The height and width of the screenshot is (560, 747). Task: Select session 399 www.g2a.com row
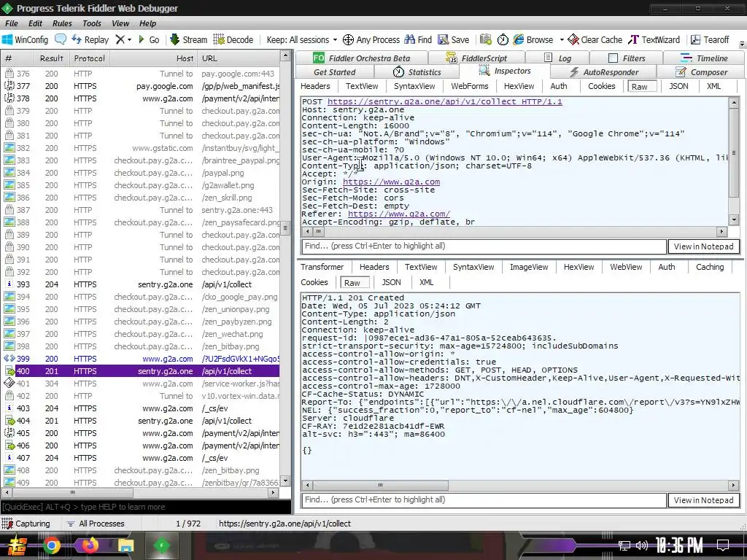coord(142,359)
